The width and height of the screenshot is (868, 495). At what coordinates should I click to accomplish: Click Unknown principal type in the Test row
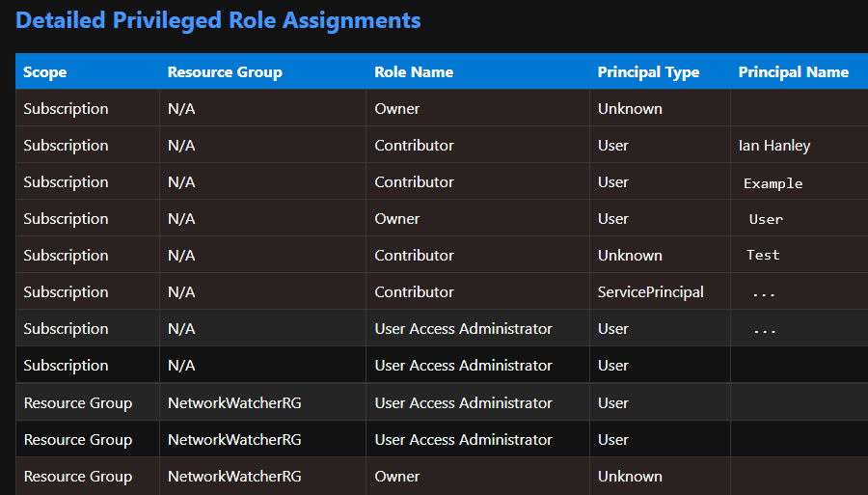click(630, 256)
